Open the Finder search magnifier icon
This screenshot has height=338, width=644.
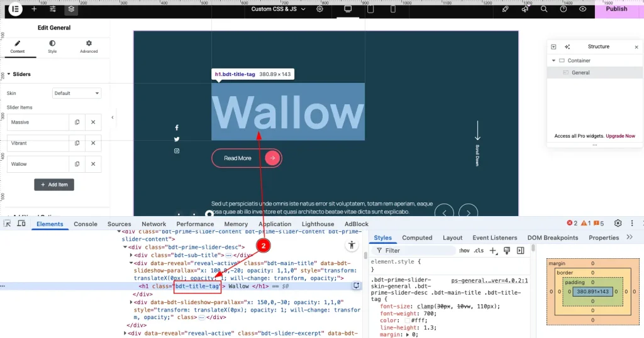click(544, 9)
